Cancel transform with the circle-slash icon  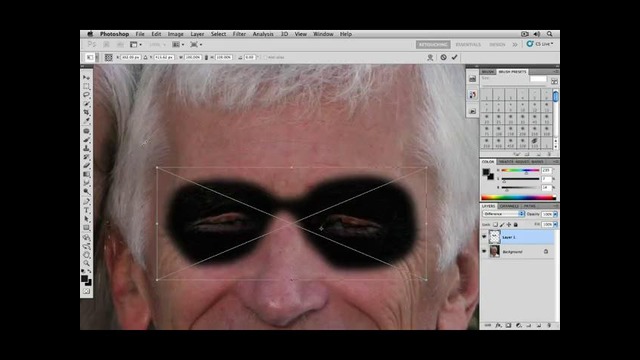[x=443, y=58]
